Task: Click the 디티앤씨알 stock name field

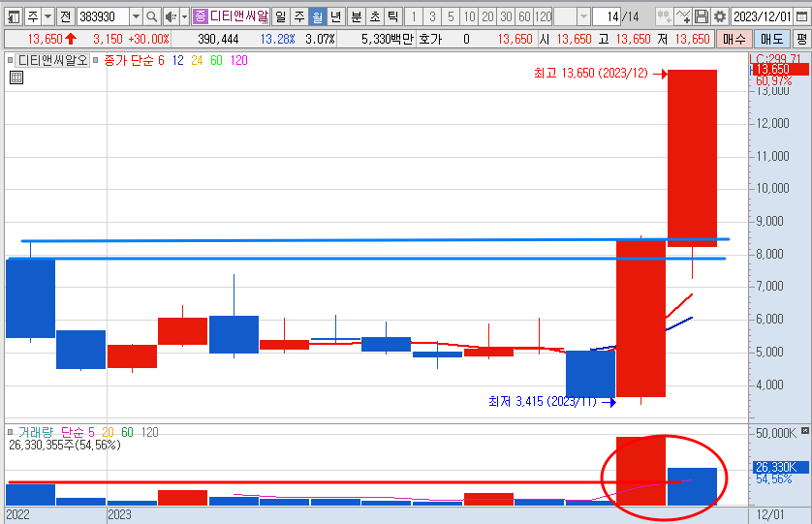Action: coord(238,16)
